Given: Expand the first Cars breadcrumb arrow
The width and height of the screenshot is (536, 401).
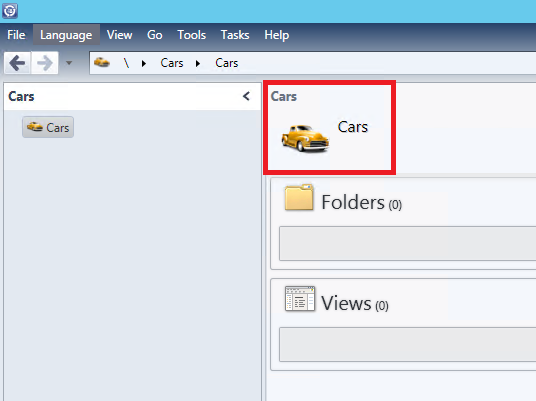Looking at the screenshot, I should (198, 63).
